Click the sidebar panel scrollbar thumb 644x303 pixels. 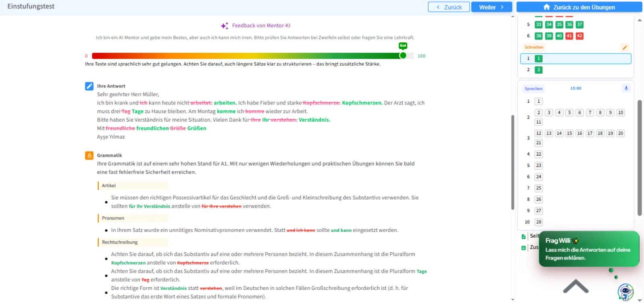coord(639,157)
